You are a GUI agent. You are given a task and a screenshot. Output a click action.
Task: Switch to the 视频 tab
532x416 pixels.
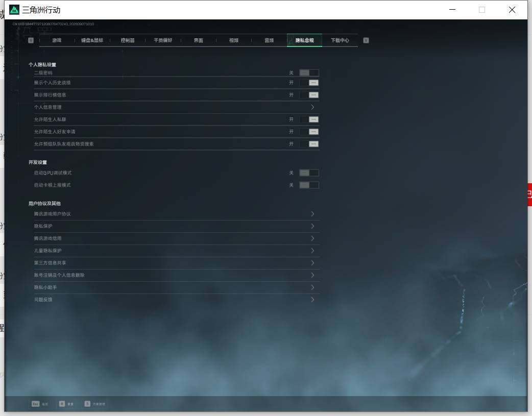[234, 40]
